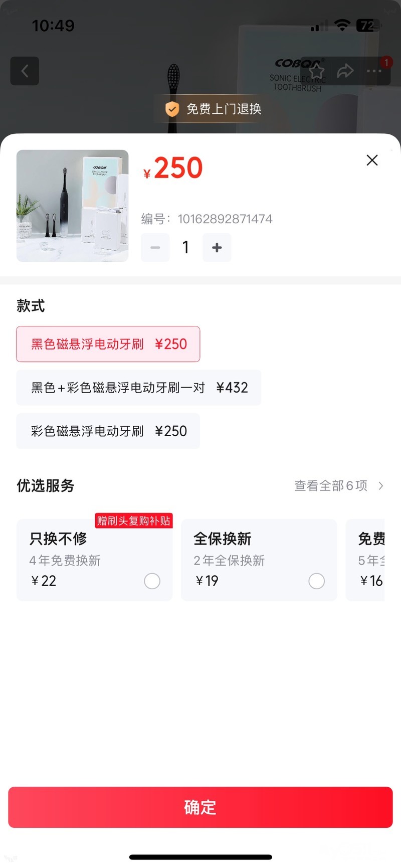Screen dimensions: 401x868
Task: Choose 彩色磁悬浮电动牙刷 ¥250 style
Action: tap(108, 431)
